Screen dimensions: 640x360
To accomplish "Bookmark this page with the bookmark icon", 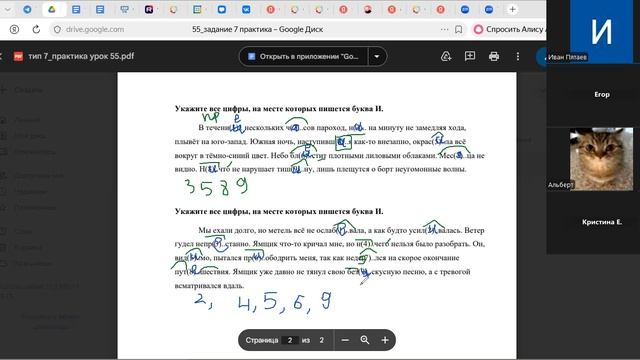I will tap(458, 29).
